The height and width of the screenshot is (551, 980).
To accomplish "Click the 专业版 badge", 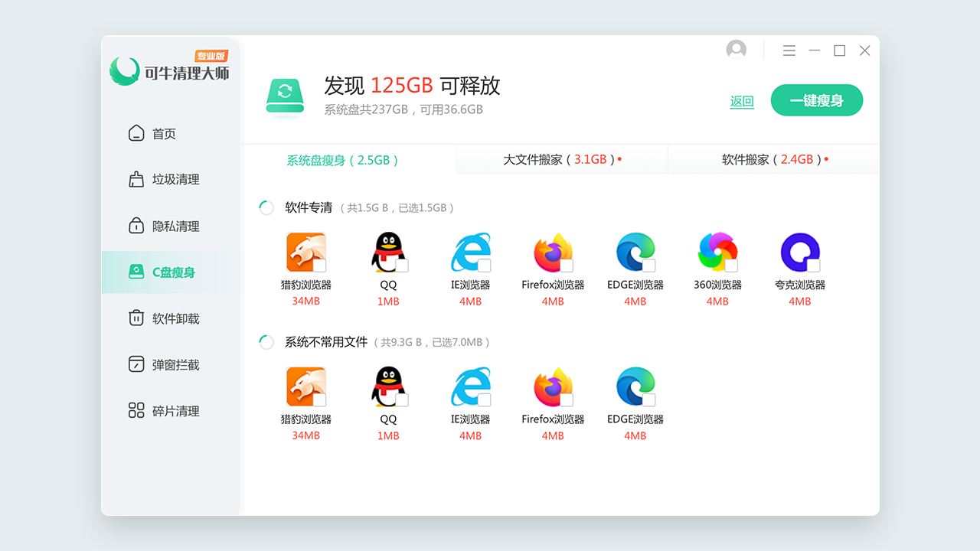I will [x=211, y=56].
